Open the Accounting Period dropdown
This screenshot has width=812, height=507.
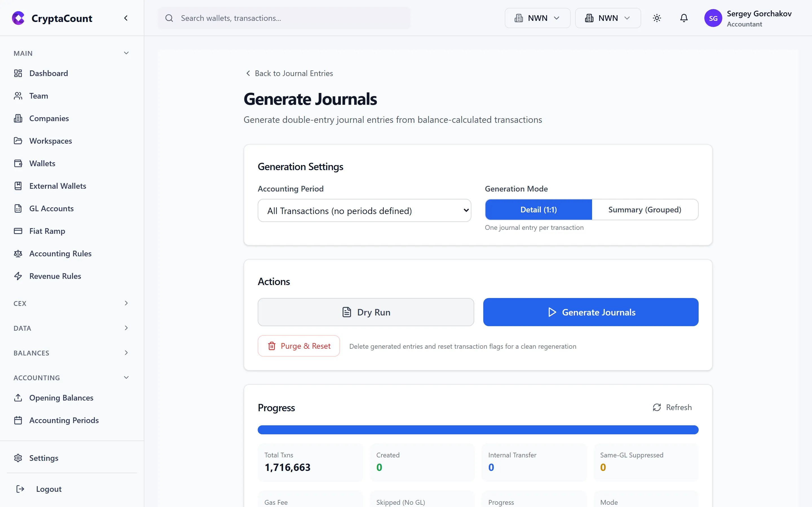click(364, 210)
